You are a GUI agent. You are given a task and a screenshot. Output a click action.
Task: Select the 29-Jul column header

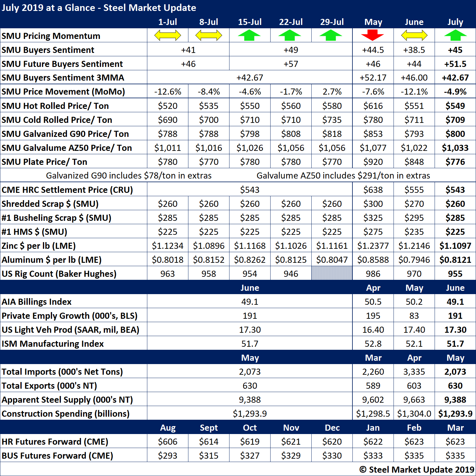tap(332, 22)
